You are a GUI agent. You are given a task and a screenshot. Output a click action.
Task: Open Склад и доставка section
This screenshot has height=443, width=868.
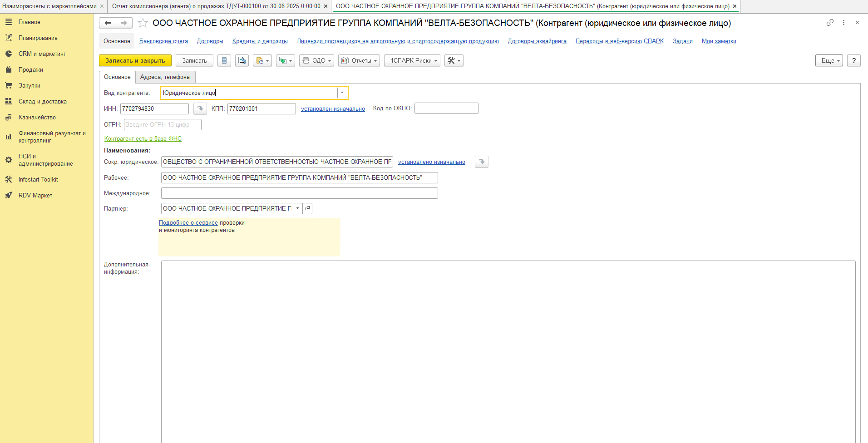[x=42, y=101]
